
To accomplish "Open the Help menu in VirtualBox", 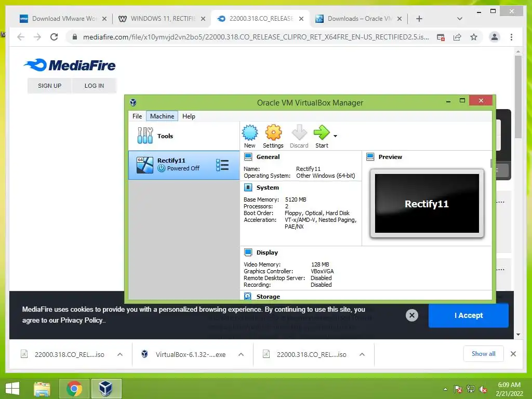I will (x=189, y=116).
